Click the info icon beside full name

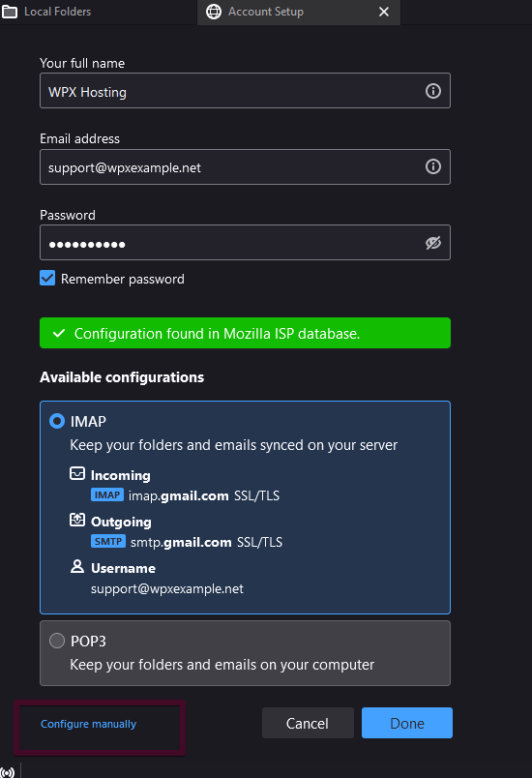coord(432,91)
